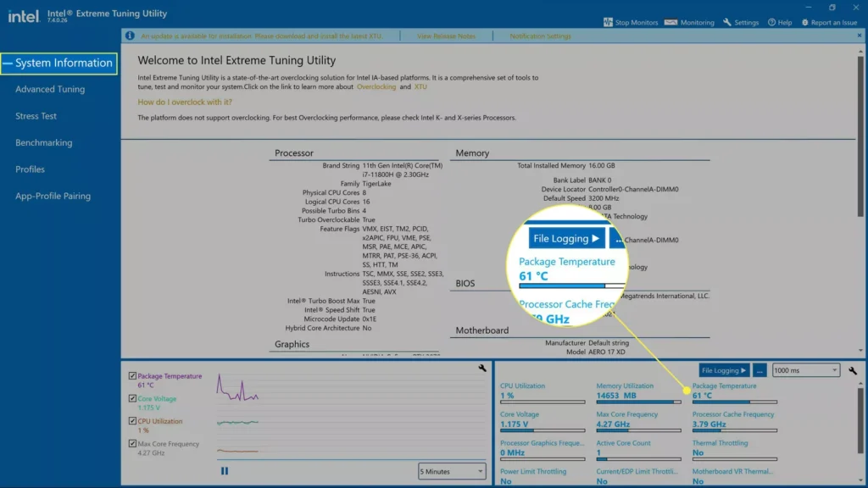
Task: Toggle Core Voltage graph checkbox
Action: [x=132, y=398]
